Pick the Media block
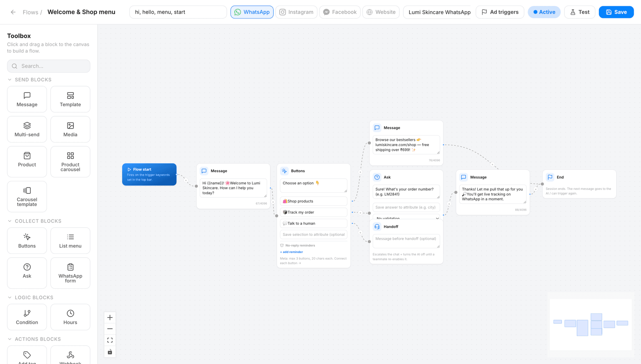Screen dimensions: 641x364 (70, 129)
